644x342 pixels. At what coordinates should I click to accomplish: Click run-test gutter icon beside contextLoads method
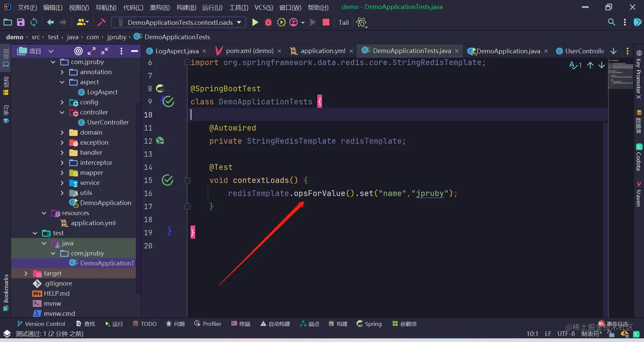(x=167, y=180)
